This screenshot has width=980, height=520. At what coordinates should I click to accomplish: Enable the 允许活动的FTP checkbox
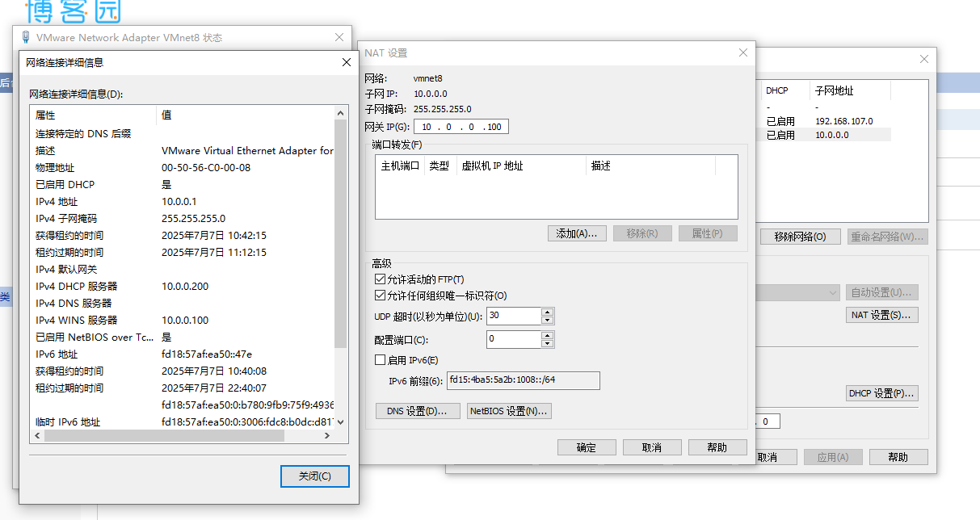[381, 279]
